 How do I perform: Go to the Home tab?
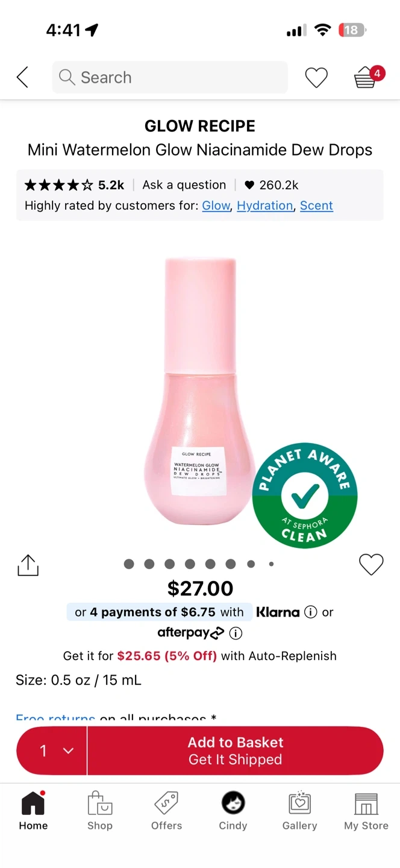pyautogui.click(x=33, y=811)
